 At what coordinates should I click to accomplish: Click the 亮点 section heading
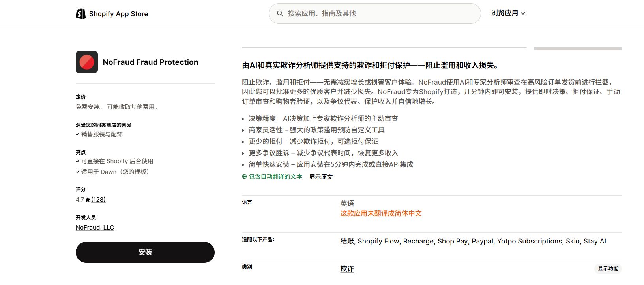(81, 152)
